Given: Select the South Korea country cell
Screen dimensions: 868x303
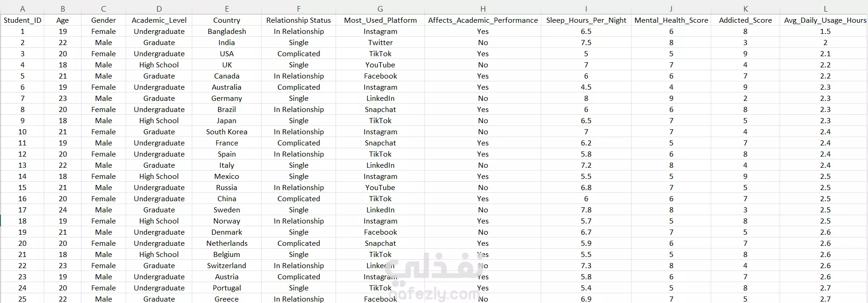Looking at the screenshot, I should coord(227,132).
